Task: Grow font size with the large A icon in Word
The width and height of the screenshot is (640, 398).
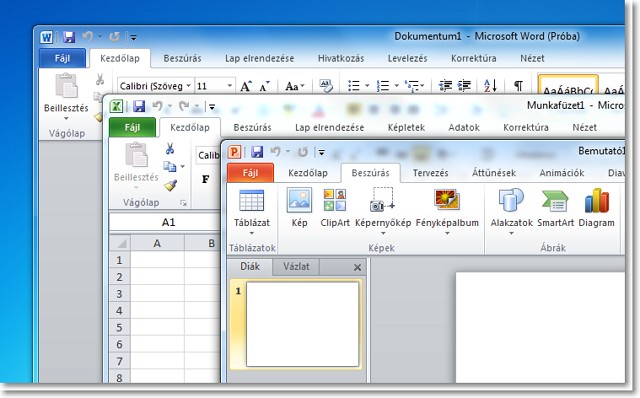Action: (246, 86)
